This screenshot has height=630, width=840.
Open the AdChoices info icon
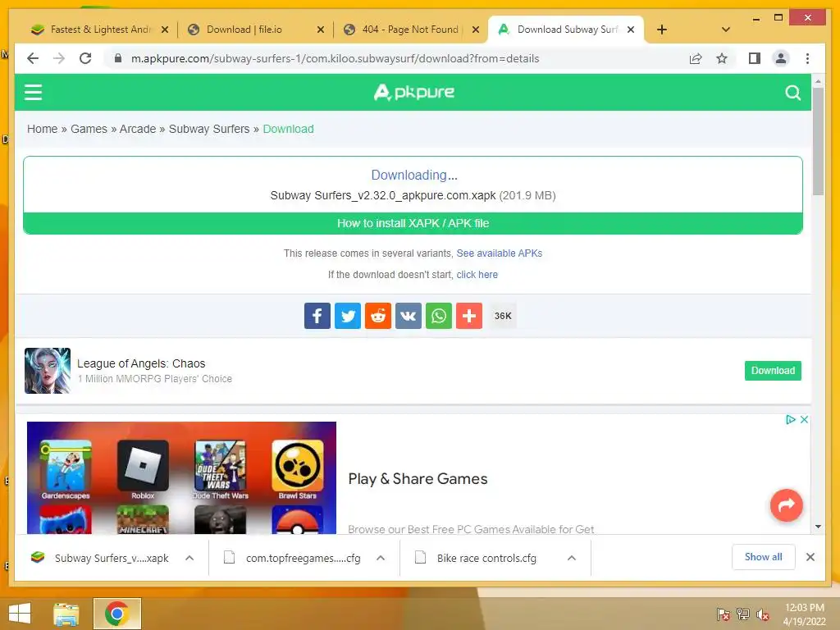790,419
